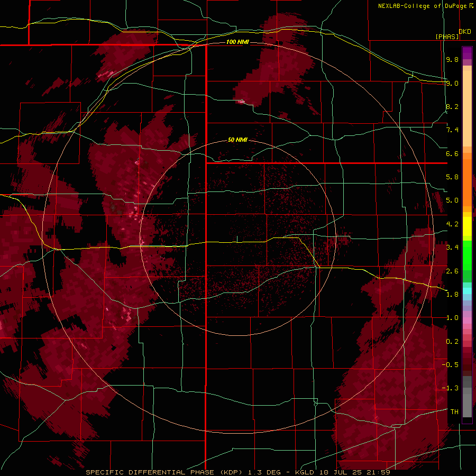Click the DKD label above the color scale

coord(465,32)
